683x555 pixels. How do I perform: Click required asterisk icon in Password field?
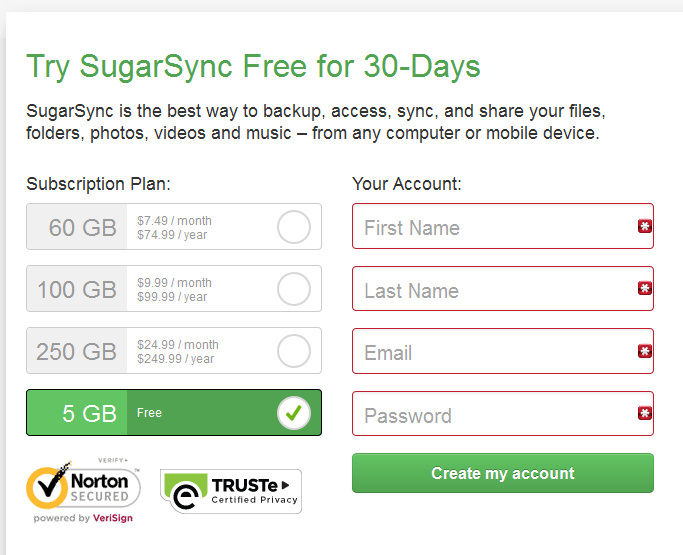(645, 413)
